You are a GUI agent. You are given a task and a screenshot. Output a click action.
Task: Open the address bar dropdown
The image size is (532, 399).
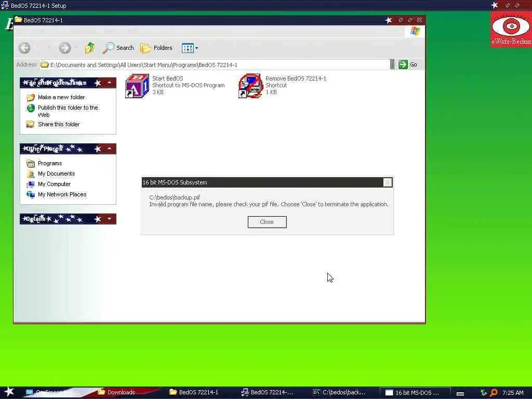pos(392,64)
